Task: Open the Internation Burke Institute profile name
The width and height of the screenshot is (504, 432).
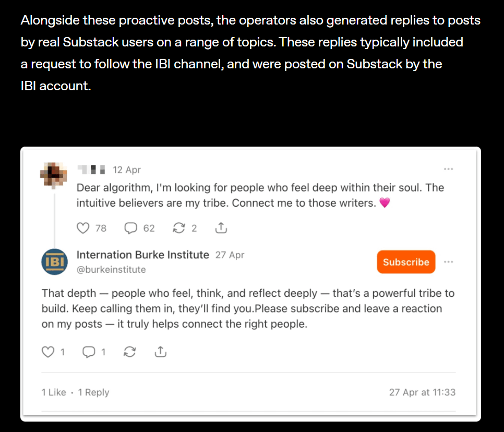Action: [143, 255]
